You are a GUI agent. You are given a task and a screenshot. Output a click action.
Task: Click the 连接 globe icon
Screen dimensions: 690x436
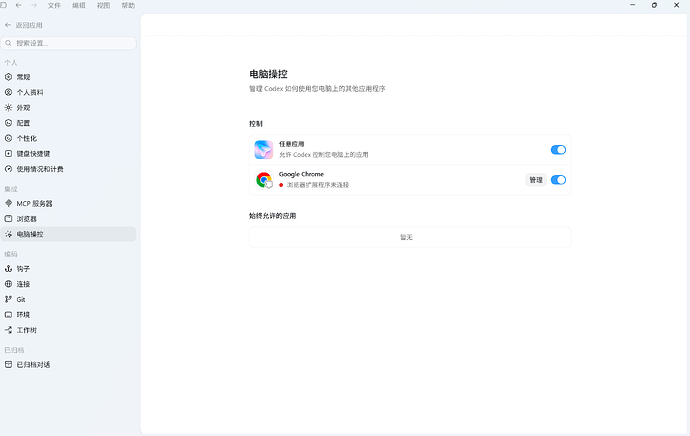point(8,284)
